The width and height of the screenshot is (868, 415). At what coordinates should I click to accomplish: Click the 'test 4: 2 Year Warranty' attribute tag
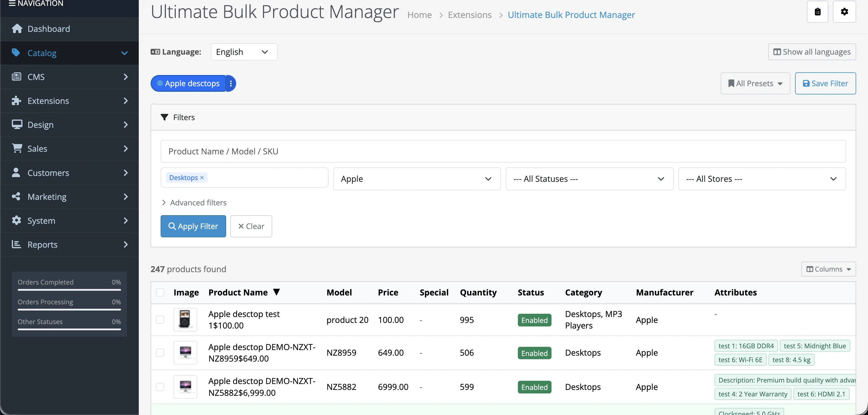pyautogui.click(x=753, y=394)
